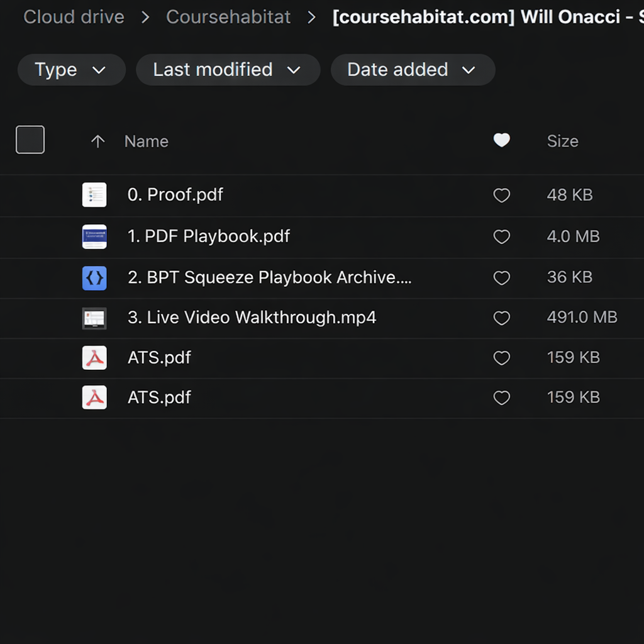Click the 1. PDF Playbook.pdf thumbnail icon
644x644 pixels.
click(x=94, y=236)
